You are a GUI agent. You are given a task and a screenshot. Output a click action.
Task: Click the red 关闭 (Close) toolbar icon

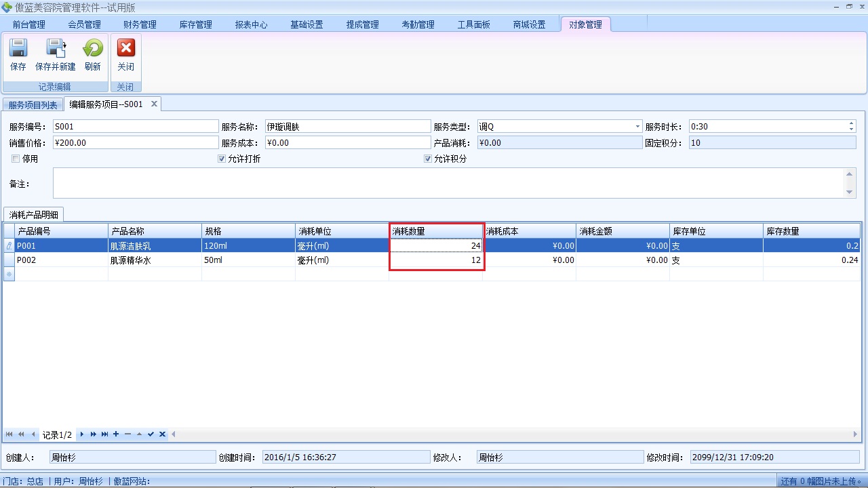(125, 54)
